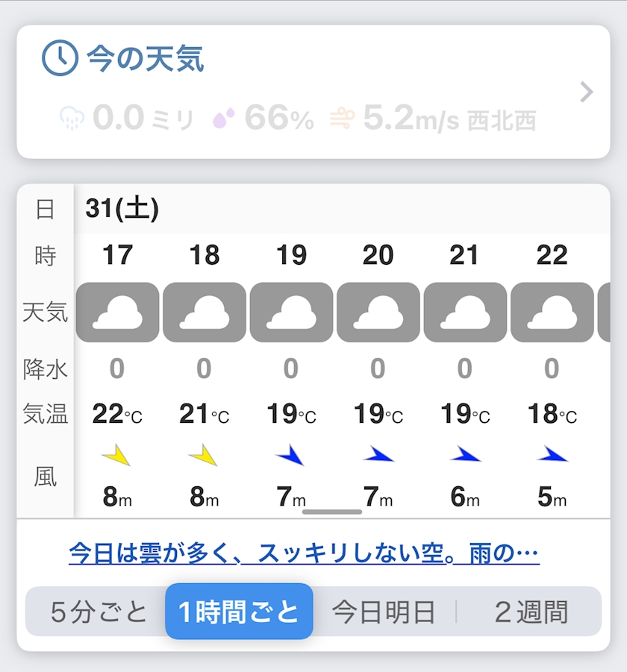The image size is (627, 672).
Task: Click the horizontal scroll indicator under the forecast
Action: (x=332, y=512)
